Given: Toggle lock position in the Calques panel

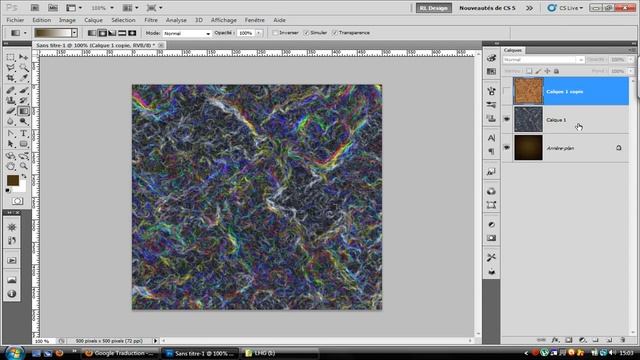Looking at the screenshot, I should pos(547,71).
